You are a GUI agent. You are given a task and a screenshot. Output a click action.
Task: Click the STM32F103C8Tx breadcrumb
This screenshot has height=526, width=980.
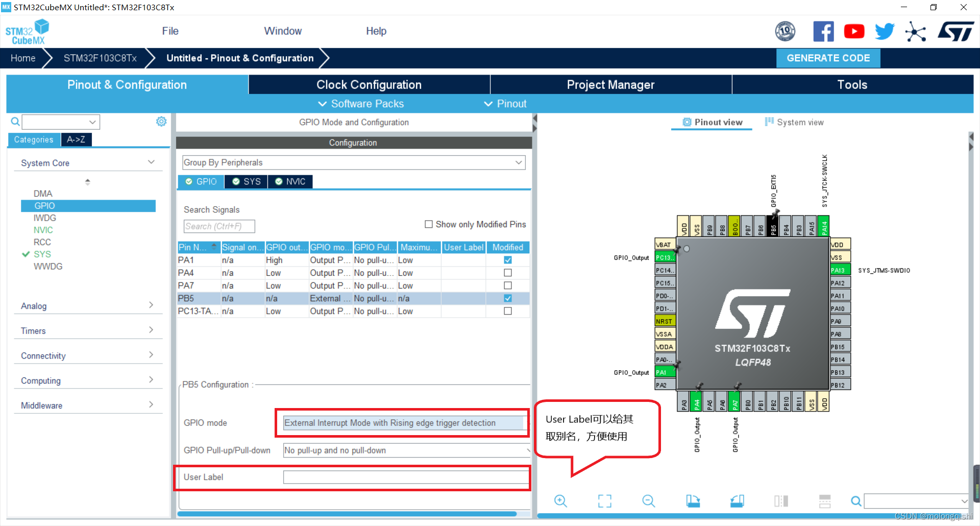tap(100, 58)
